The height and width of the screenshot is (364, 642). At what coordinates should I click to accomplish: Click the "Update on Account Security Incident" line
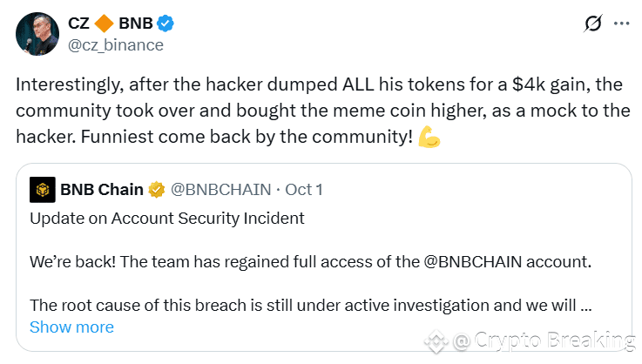click(x=167, y=219)
